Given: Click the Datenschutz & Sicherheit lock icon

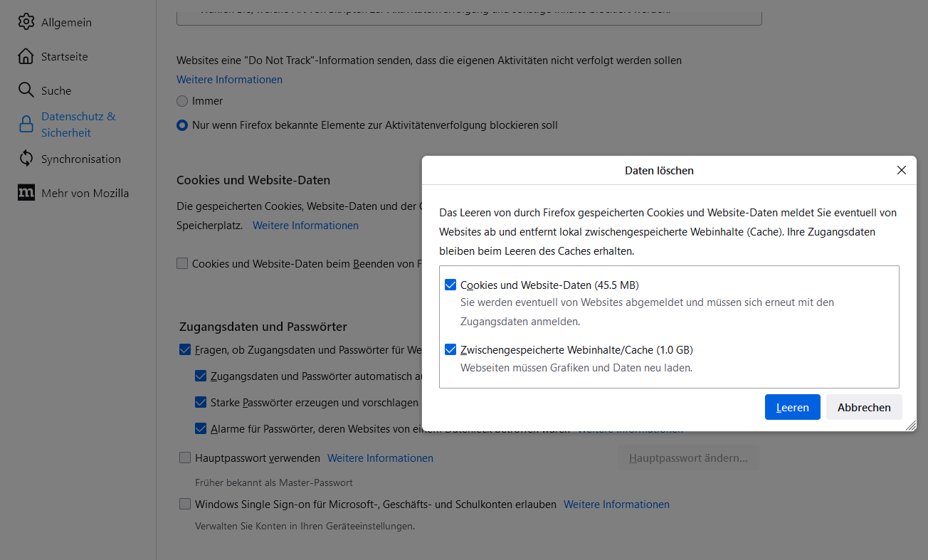Looking at the screenshot, I should coord(26,125).
